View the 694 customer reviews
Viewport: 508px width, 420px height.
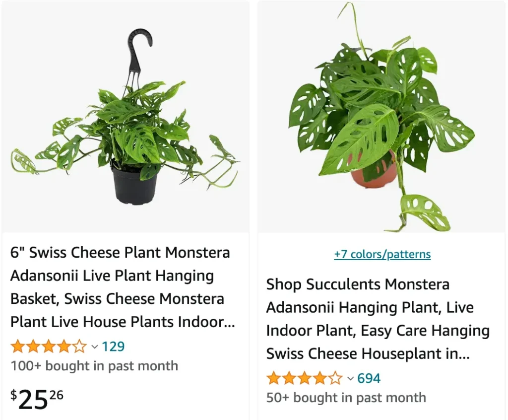[x=369, y=378]
